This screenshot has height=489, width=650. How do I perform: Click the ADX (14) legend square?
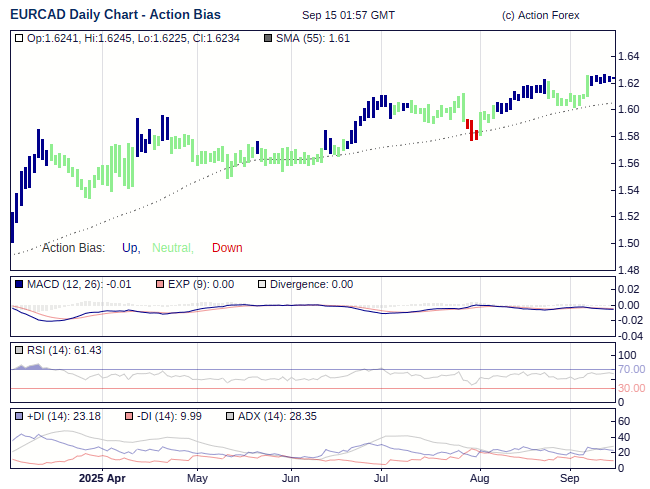pyautogui.click(x=230, y=416)
